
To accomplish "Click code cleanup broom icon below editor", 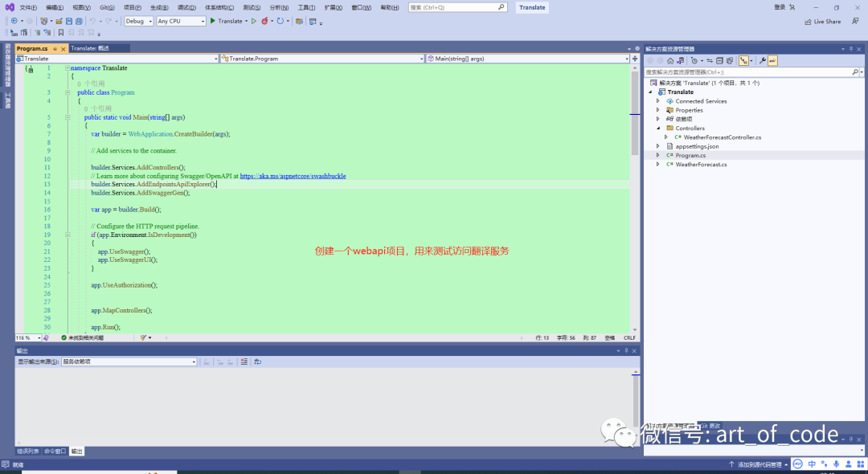I will 143,337.
